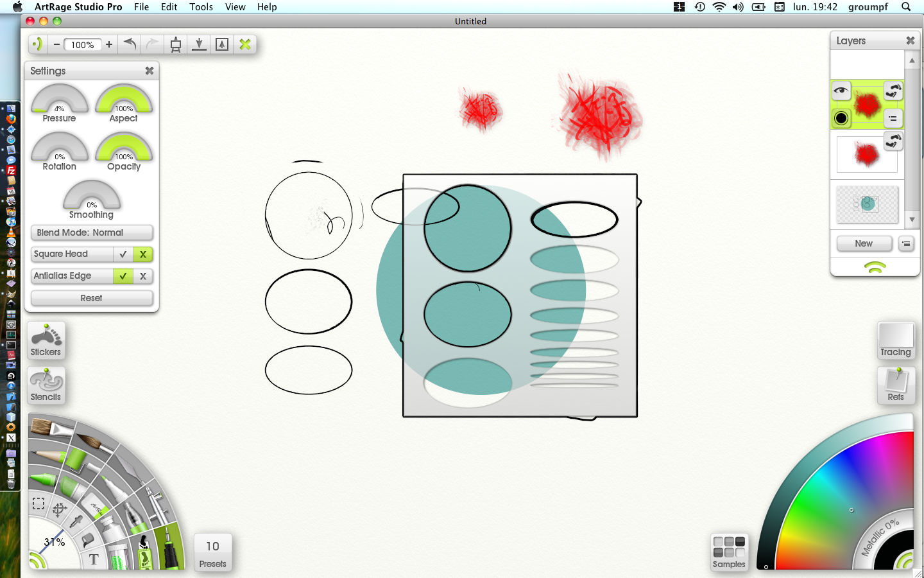The width and height of the screenshot is (924, 578).
Task: Click the export image up-arrow icon
Action: point(222,44)
